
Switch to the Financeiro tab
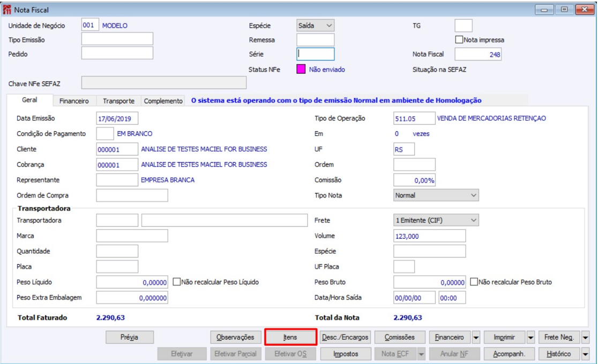pos(74,101)
